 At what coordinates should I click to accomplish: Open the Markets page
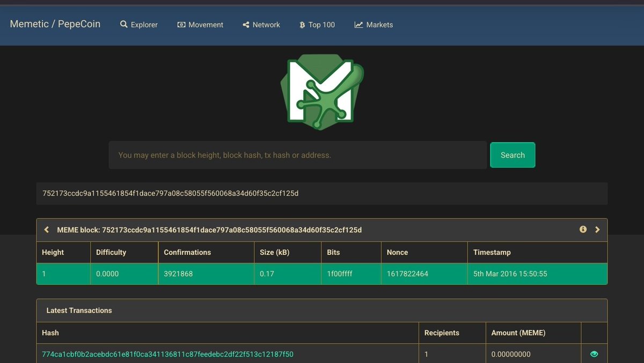point(374,25)
